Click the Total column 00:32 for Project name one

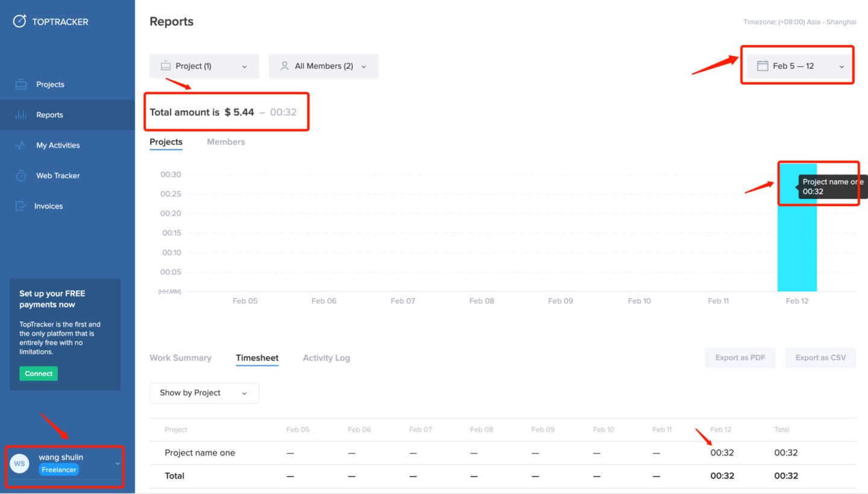pos(786,453)
